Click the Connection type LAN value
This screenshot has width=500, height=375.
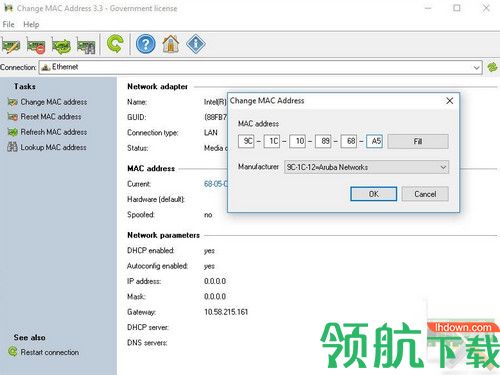(x=211, y=133)
